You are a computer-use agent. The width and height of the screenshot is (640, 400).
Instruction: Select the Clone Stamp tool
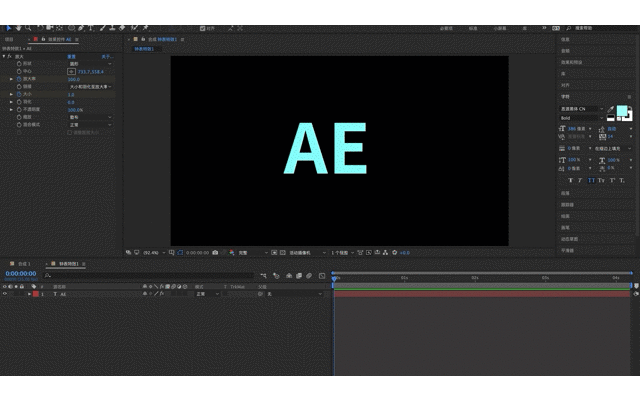pos(112,28)
